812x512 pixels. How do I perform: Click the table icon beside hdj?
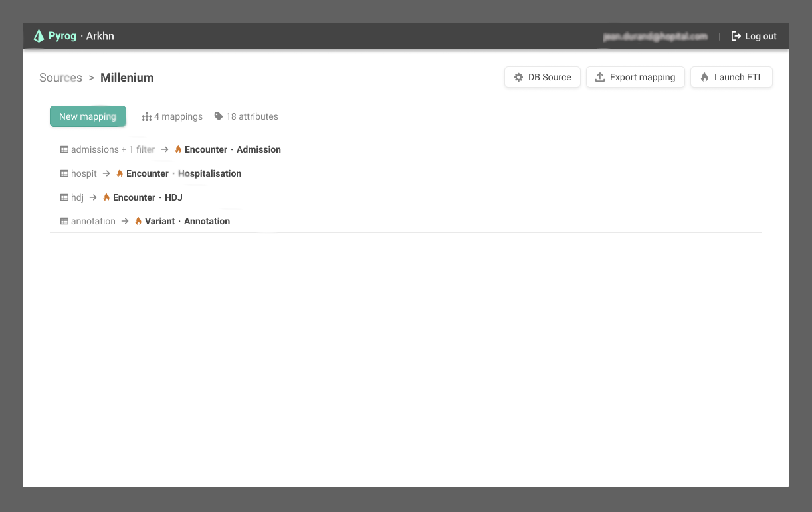[64, 197]
